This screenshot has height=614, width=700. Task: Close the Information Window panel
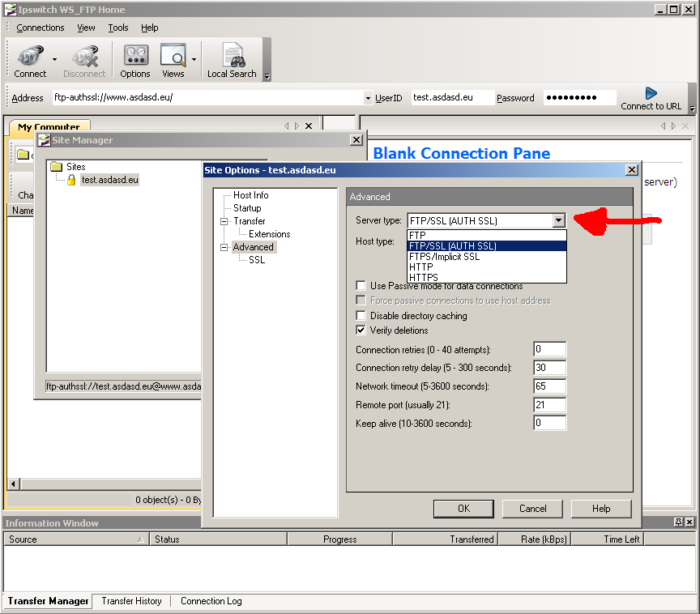[x=689, y=522]
